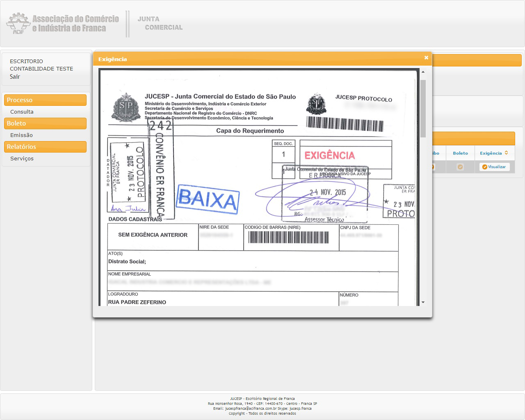Select Emissão under Boleto
The height and width of the screenshot is (420, 525).
[21, 135]
